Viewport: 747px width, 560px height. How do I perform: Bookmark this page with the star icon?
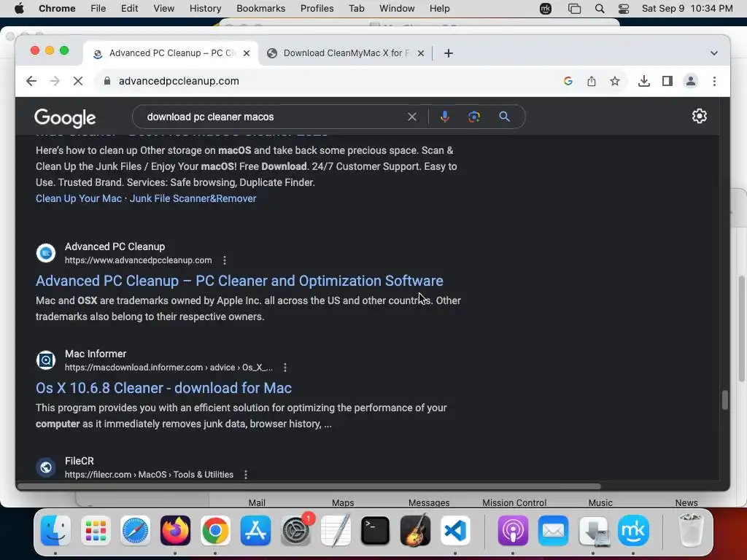(614, 81)
